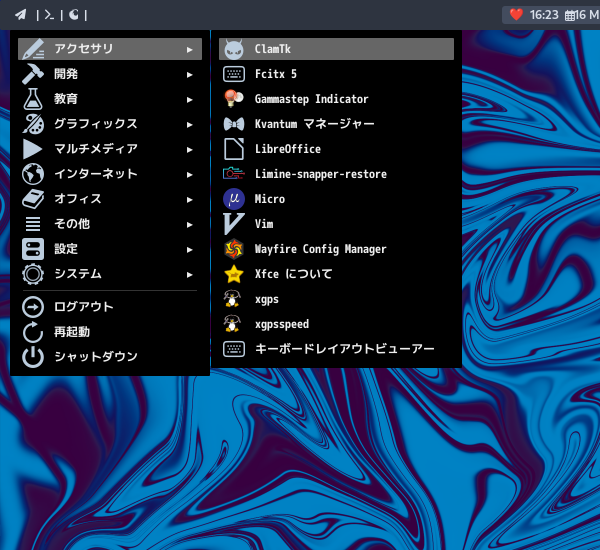Launch Micro text editor
Image resolution: width=600 pixels, height=550 pixels.
pyautogui.click(x=336, y=199)
